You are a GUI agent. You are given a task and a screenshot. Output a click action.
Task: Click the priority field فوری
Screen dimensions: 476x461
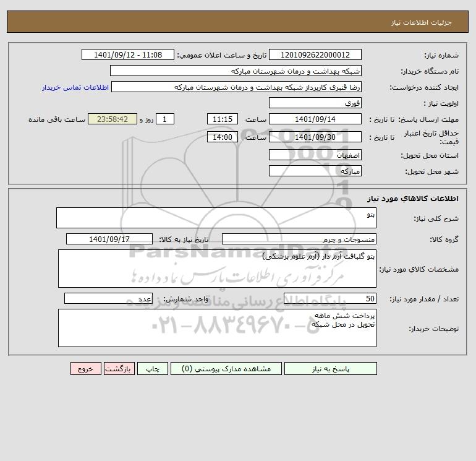[315, 103]
